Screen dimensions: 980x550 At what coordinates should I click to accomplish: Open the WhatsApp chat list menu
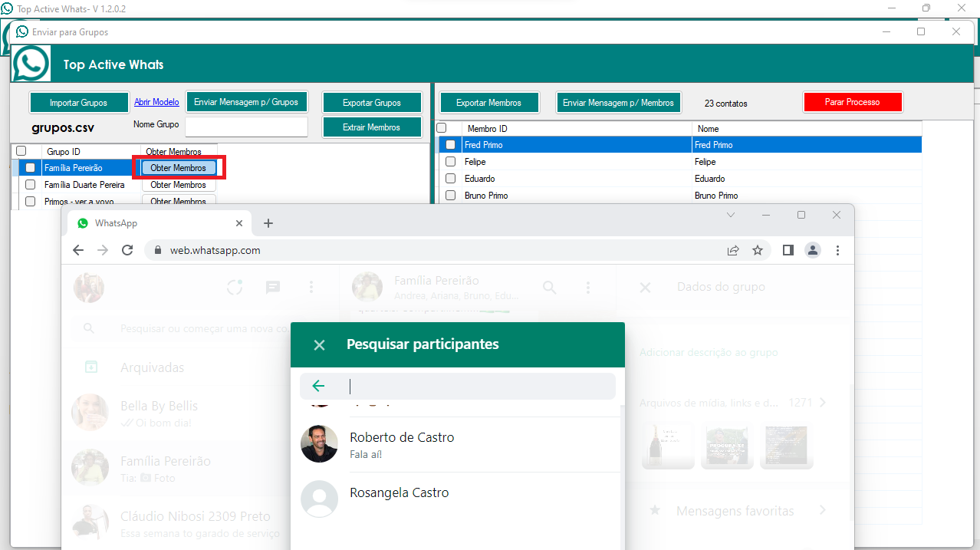(x=311, y=287)
